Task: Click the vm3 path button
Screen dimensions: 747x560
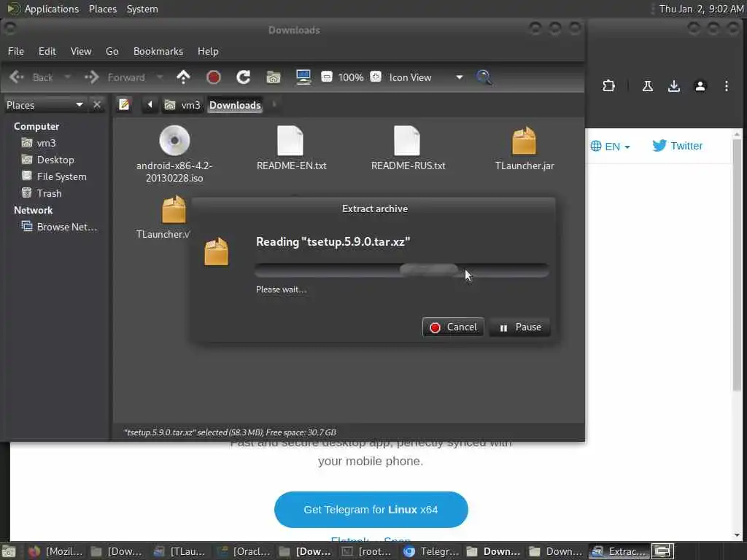Action: [x=182, y=105]
